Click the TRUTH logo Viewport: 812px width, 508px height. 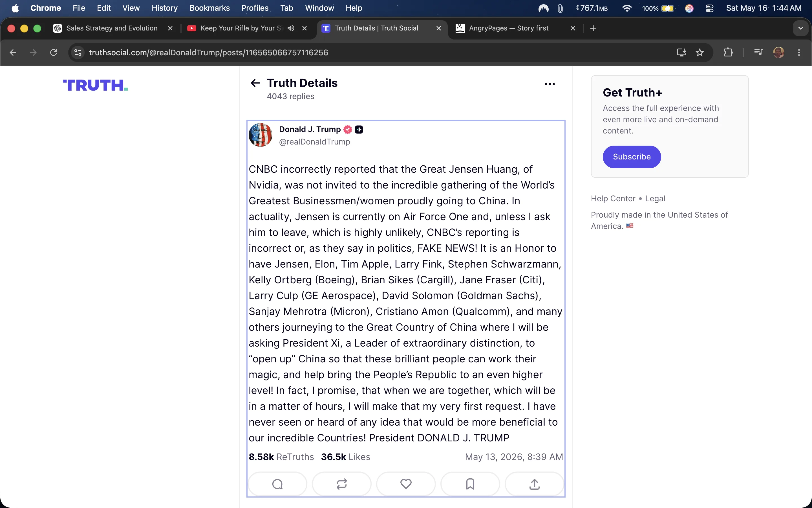95,85
